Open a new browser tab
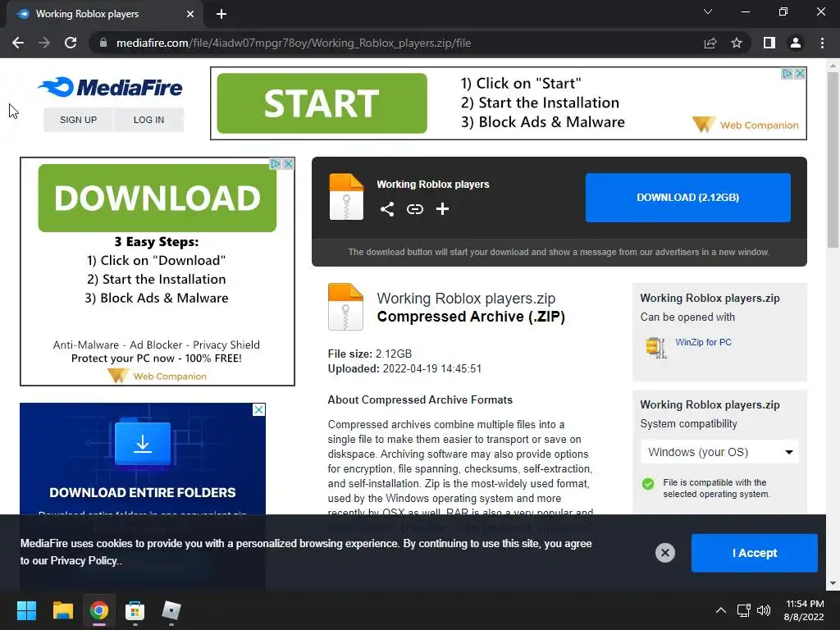 (x=221, y=14)
